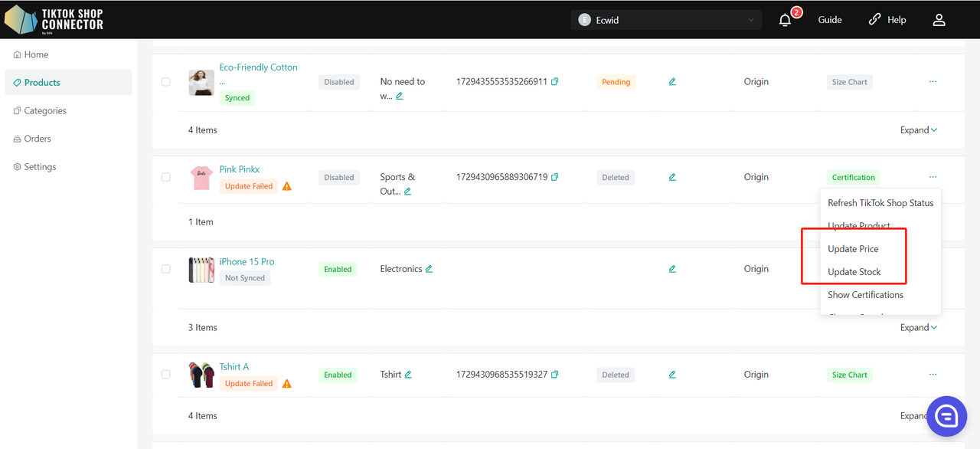Edit category of Eco-Friendly Cotton product
This screenshot has height=449, width=980.
(x=400, y=96)
